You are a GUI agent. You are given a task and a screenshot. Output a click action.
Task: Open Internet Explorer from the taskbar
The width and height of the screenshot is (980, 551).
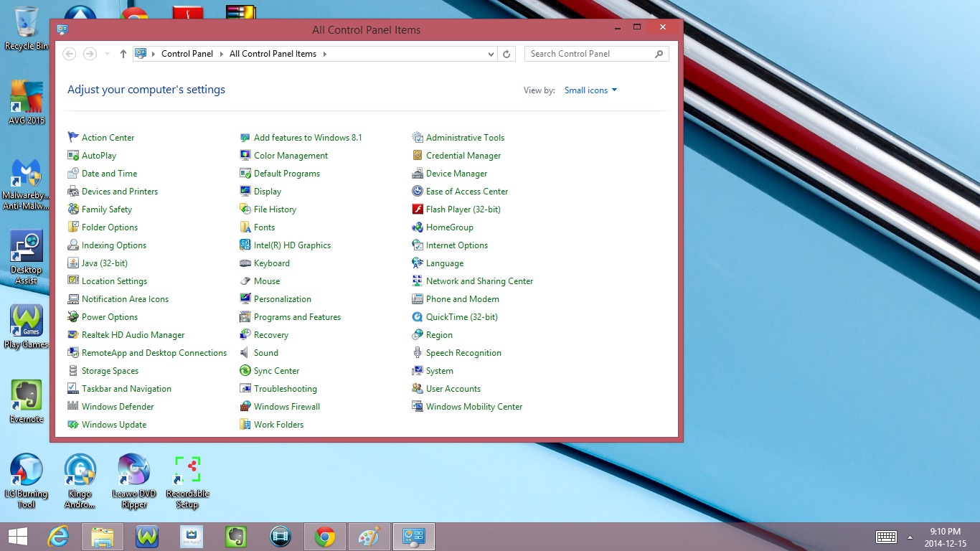(58, 537)
